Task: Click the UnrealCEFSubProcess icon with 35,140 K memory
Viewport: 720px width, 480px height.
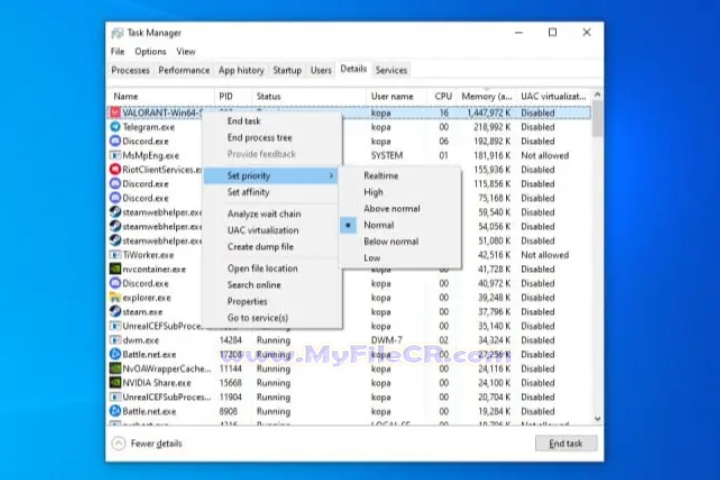Action: [x=115, y=326]
